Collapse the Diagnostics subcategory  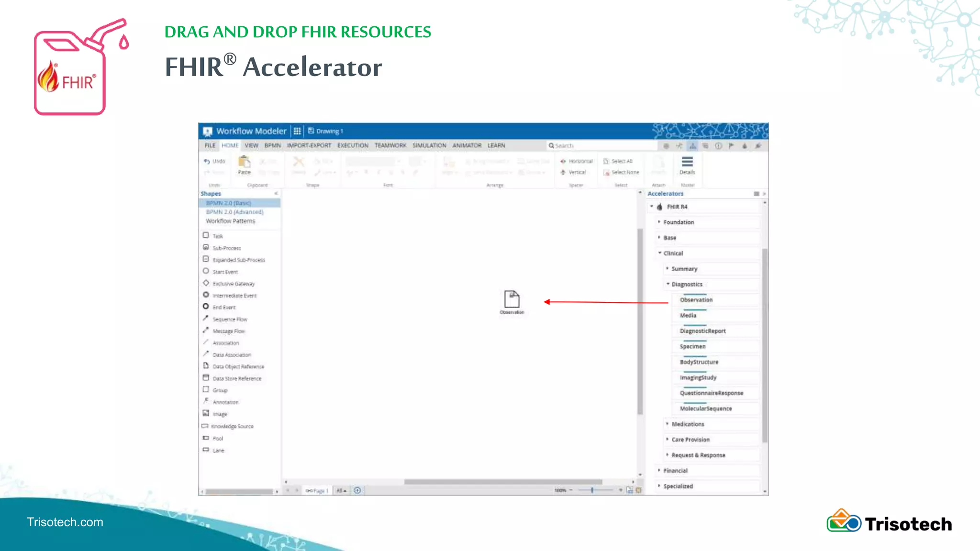coord(668,284)
